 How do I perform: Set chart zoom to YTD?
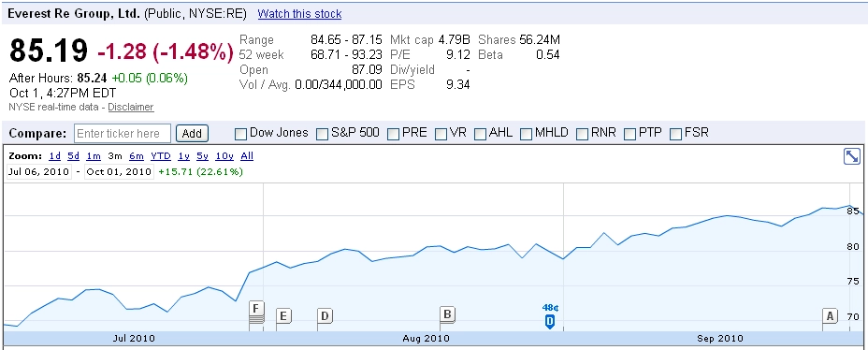[161, 156]
